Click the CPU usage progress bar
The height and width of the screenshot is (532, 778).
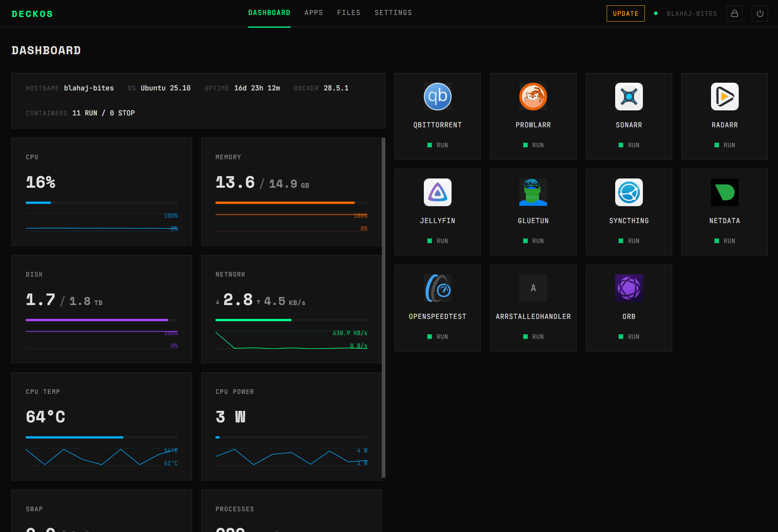102,203
